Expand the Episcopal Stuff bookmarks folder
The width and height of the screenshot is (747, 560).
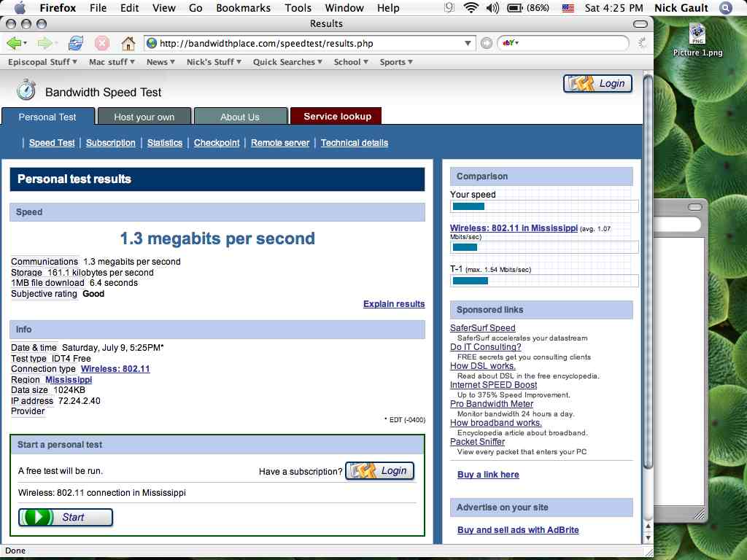pos(42,62)
